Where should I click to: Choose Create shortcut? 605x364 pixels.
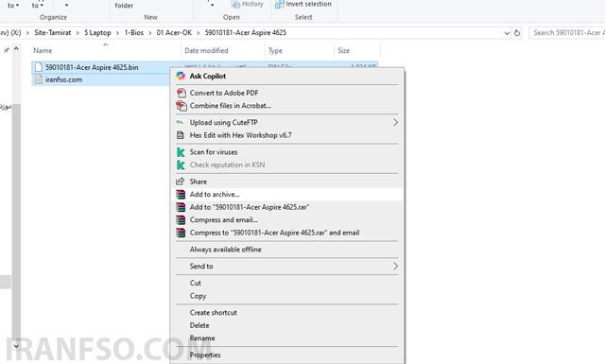pyautogui.click(x=287, y=313)
